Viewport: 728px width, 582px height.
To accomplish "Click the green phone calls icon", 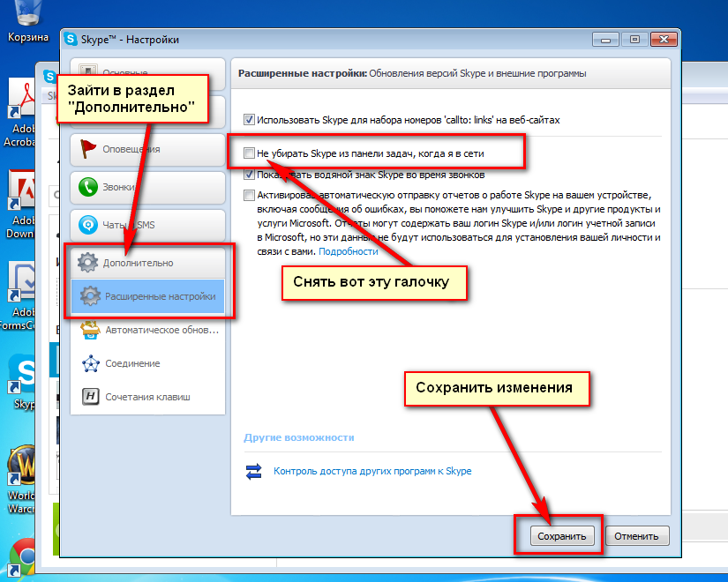I will click(x=87, y=187).
